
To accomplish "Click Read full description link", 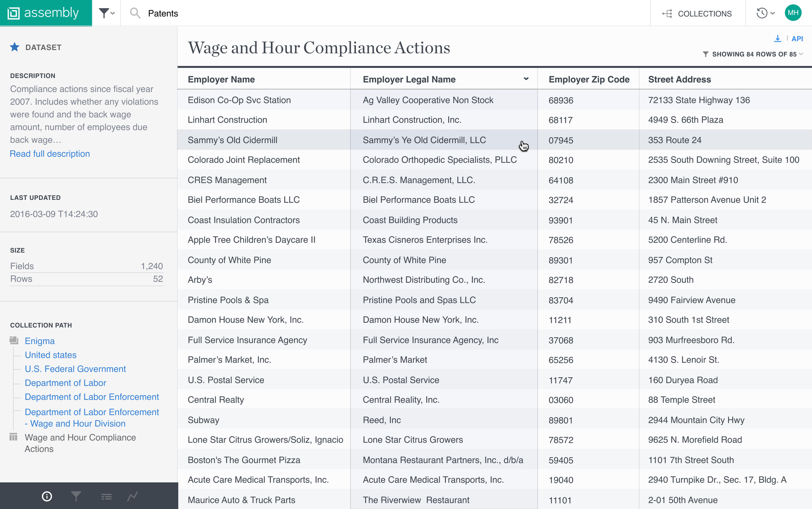I will pos(50,154).
